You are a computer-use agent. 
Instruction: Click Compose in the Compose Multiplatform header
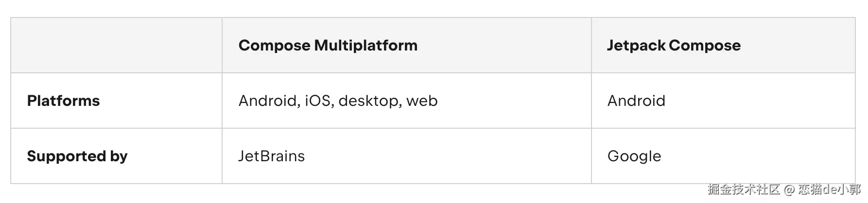[274, 46]
